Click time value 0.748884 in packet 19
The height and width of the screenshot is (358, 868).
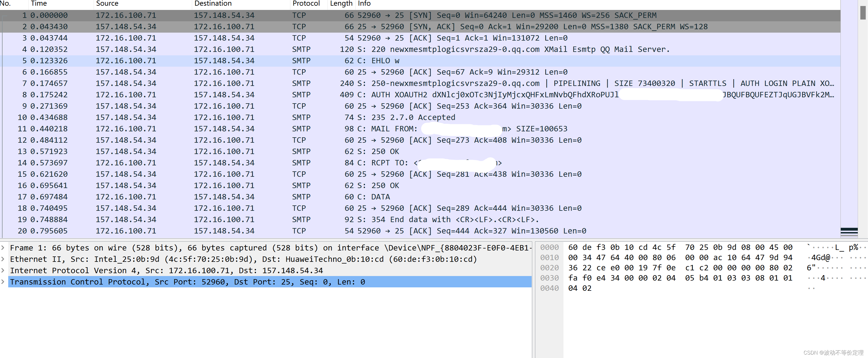click(x=49, y=220)
